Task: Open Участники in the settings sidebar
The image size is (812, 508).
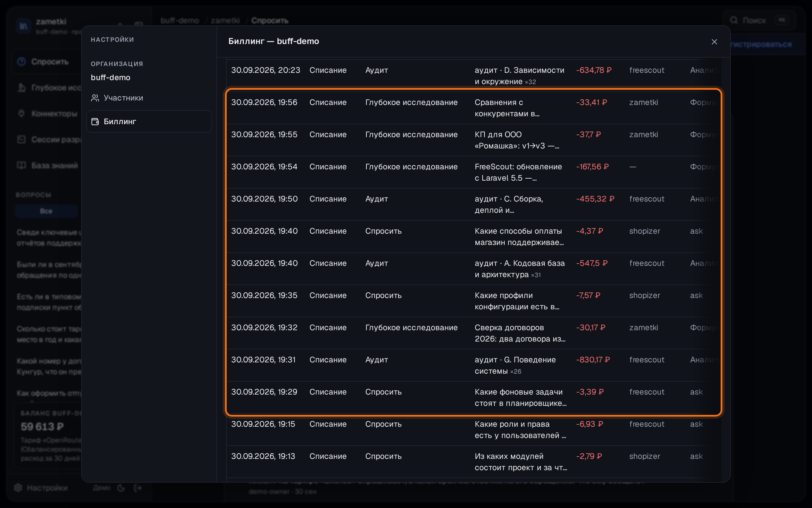Action: [149, 98]
